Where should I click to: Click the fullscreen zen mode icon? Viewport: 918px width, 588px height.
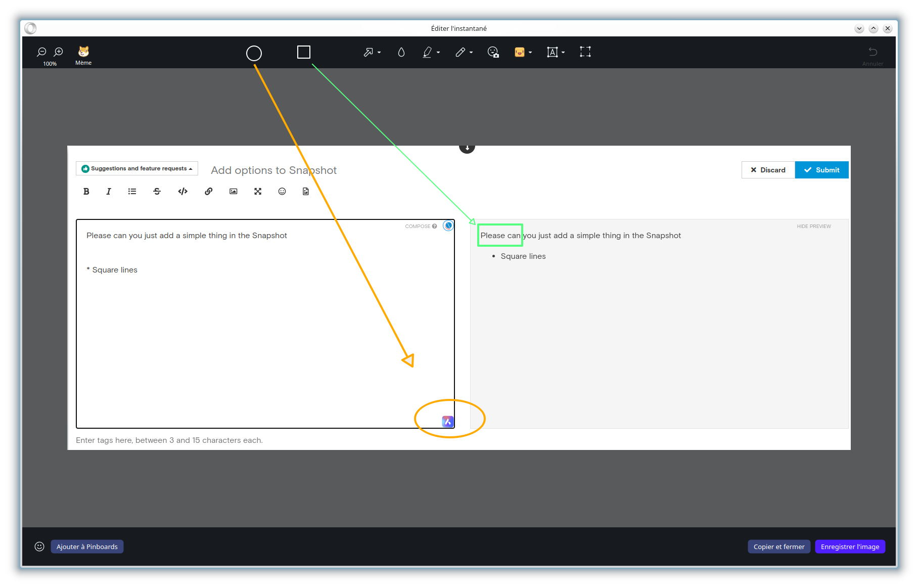258,191
